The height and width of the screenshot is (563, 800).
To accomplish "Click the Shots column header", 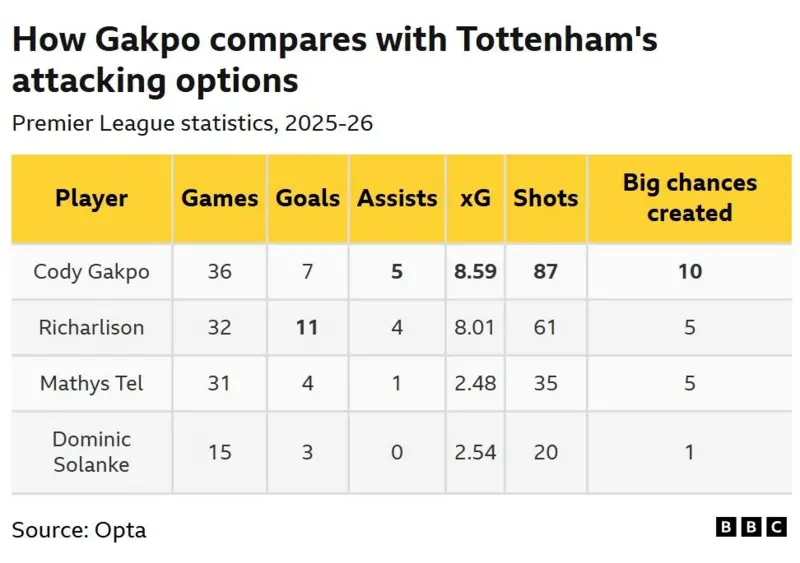I will [x=545, y=198].
